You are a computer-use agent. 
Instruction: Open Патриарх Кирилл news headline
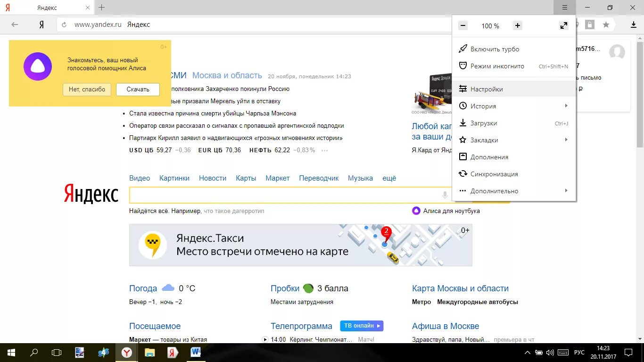pyautogui.click(x=236, y=138)
